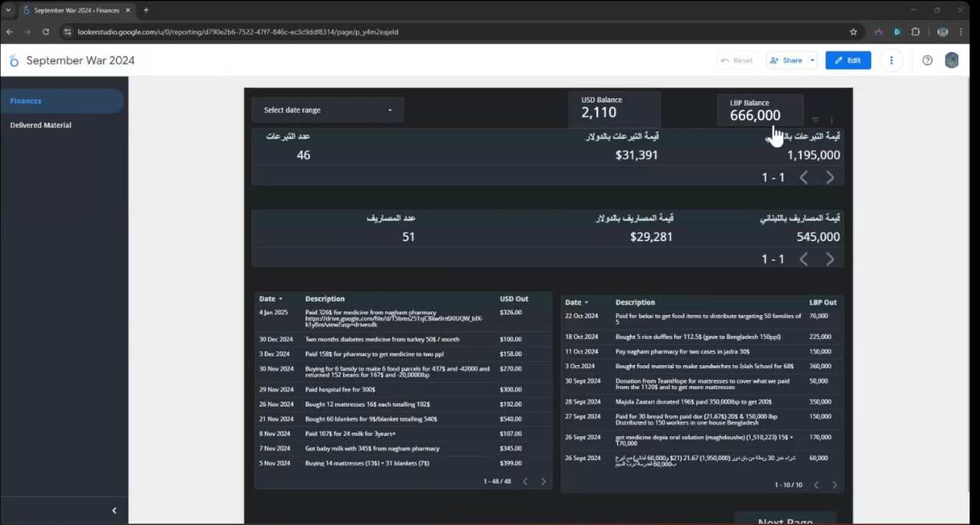Collapse the left navigation panel arrow
The image size is (980, 525).
(x=114, y=510)
